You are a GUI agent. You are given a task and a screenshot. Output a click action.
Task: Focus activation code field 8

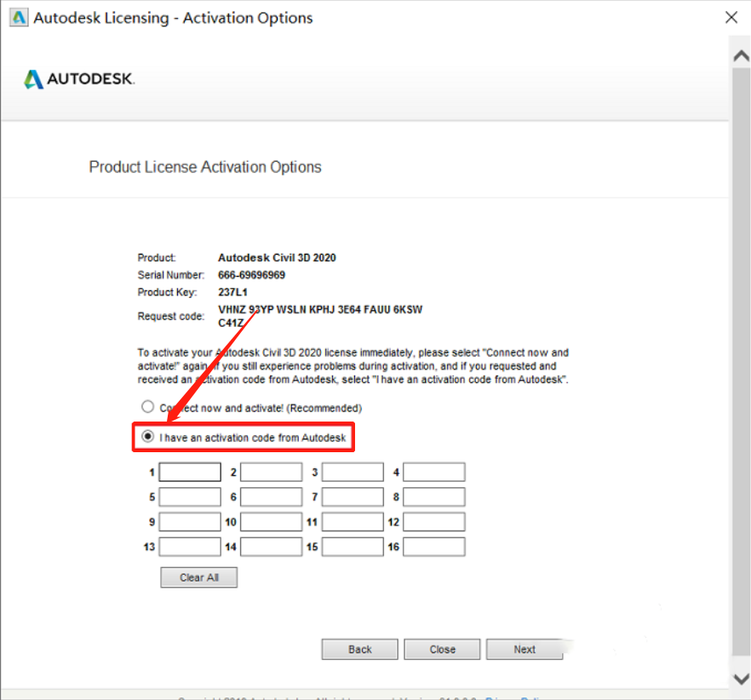433,496
